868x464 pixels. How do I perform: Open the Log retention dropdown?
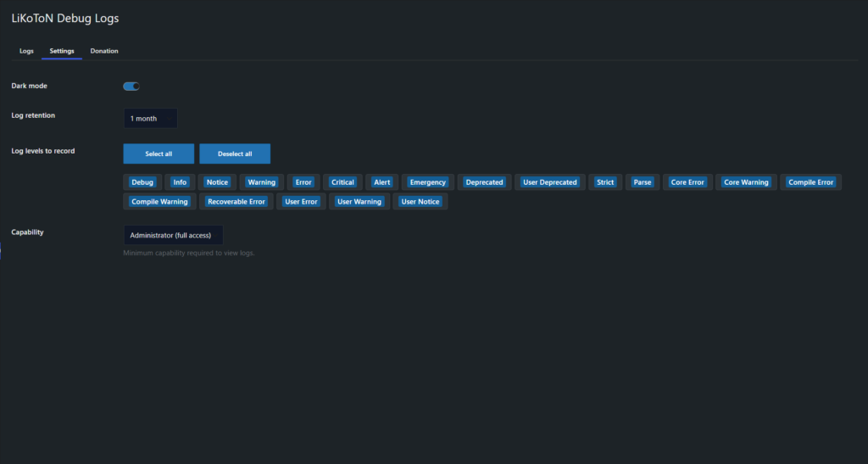click(151, 119)
